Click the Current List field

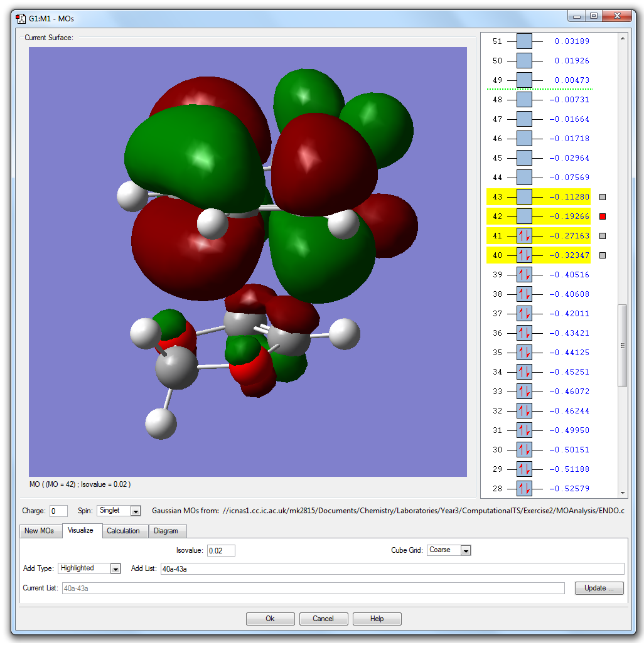tap(313, 589)
